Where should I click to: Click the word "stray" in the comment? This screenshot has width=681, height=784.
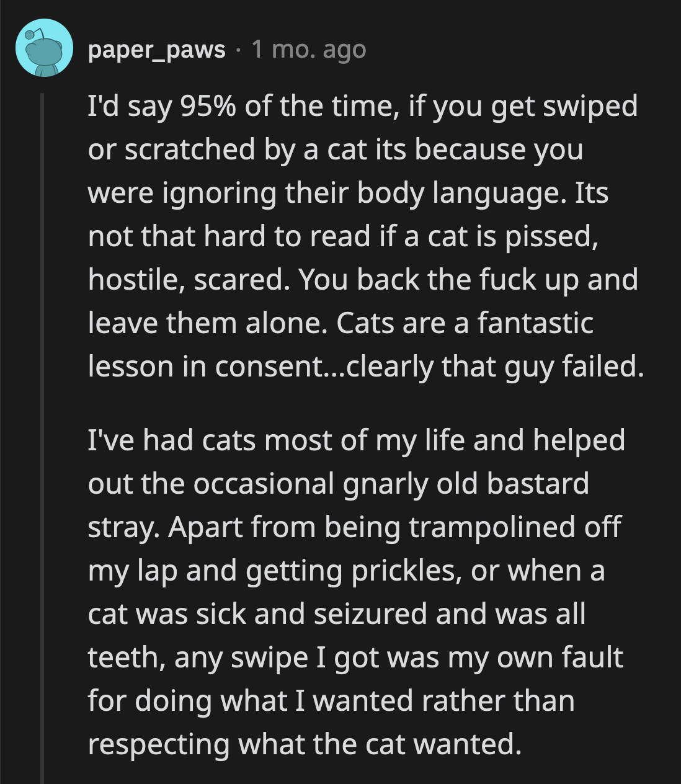(x=121, y=527)
